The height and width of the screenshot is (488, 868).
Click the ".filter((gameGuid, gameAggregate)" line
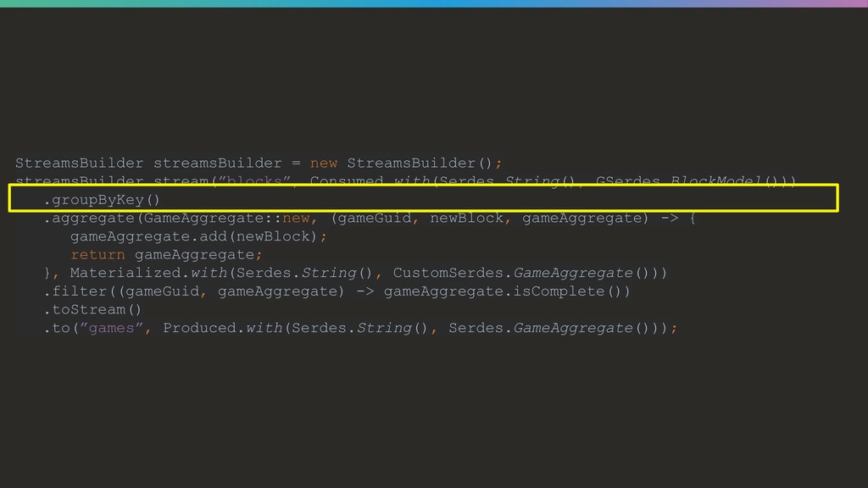click(337, 291)
